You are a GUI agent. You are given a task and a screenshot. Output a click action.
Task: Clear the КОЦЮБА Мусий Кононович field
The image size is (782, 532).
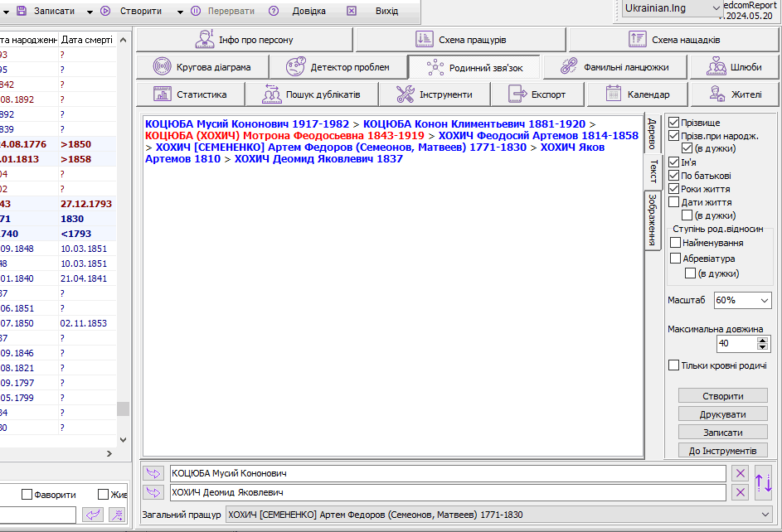(740, 473)
